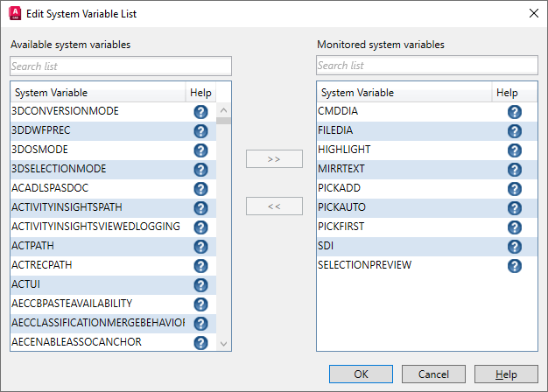Viewport: 548px width, 392px height.
Task: Confirm changes with OK button
Action: point(361,374)
